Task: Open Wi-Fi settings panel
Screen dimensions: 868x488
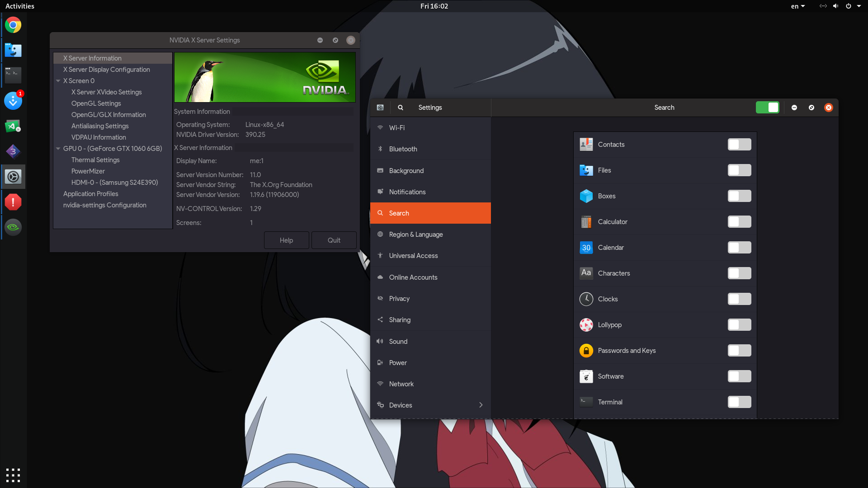Action: click(430, 128)
